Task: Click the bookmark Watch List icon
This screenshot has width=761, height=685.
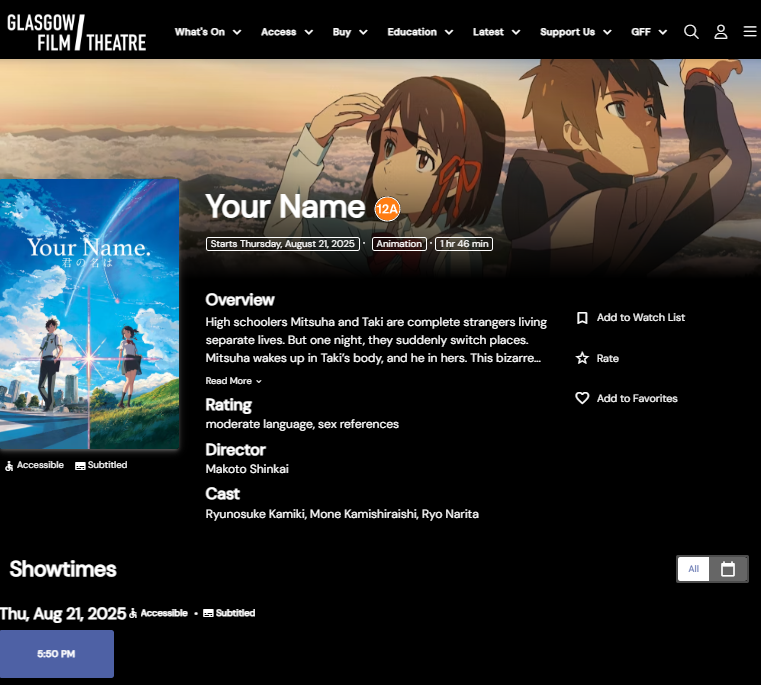Action: (x=582, y=318)
